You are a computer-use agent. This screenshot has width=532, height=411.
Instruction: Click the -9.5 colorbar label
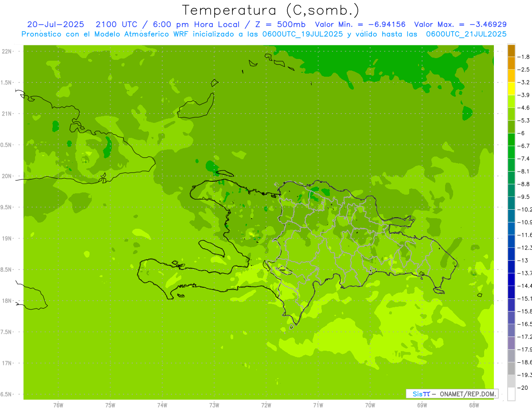[524, 197]
